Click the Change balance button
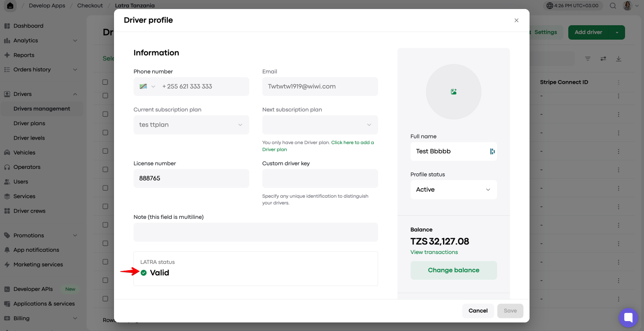The height and width of the screenshot is (331, 644). click(x=454, y=270)
